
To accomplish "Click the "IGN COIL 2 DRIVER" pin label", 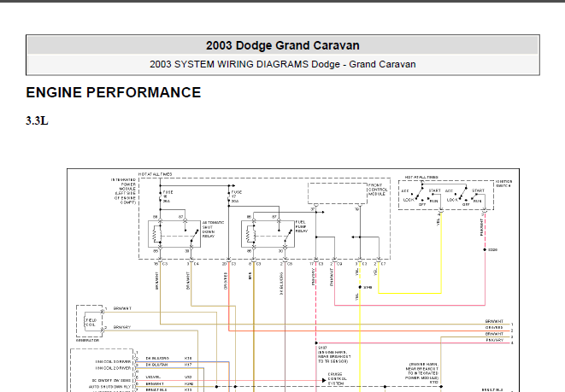I will 113,368.
